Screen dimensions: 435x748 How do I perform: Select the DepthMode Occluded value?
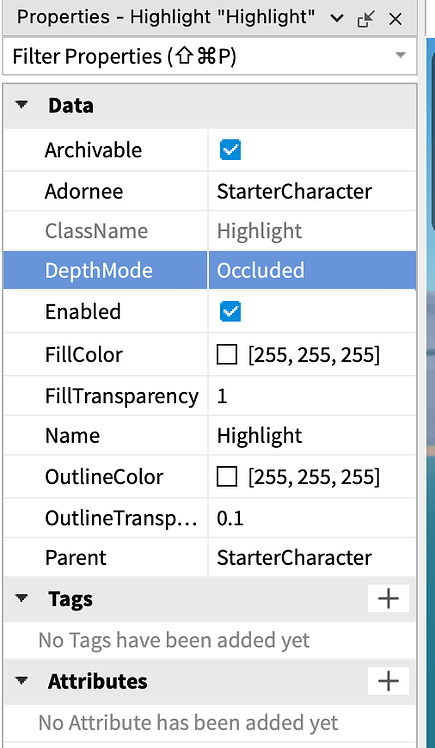coord(312,270)
